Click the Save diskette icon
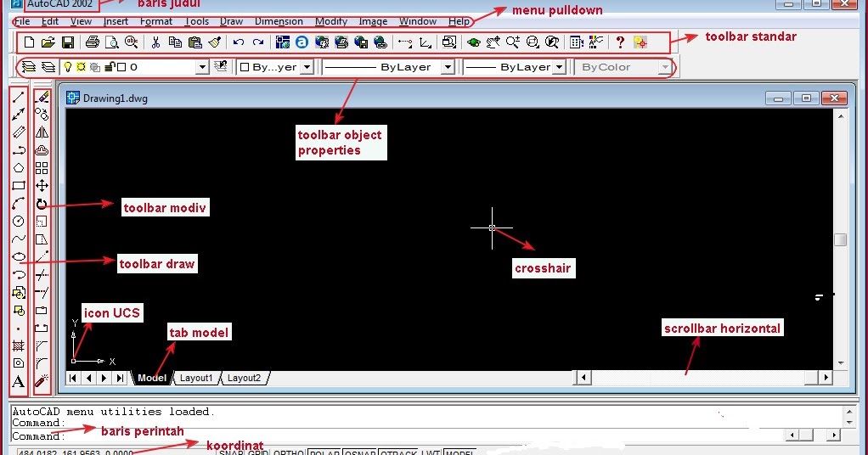Viewport: 868px width, 455px height. (68, 42)
